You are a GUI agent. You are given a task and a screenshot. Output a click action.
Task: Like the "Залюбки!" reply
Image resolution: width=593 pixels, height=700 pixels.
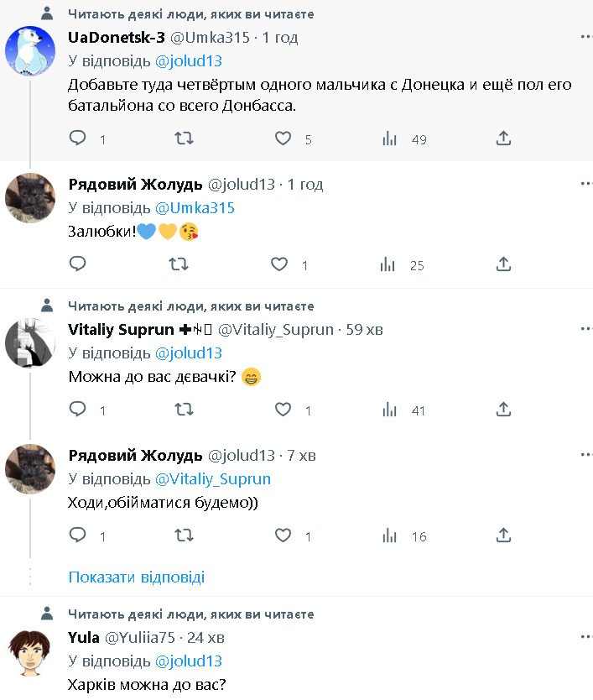click(x=279, y=264)
